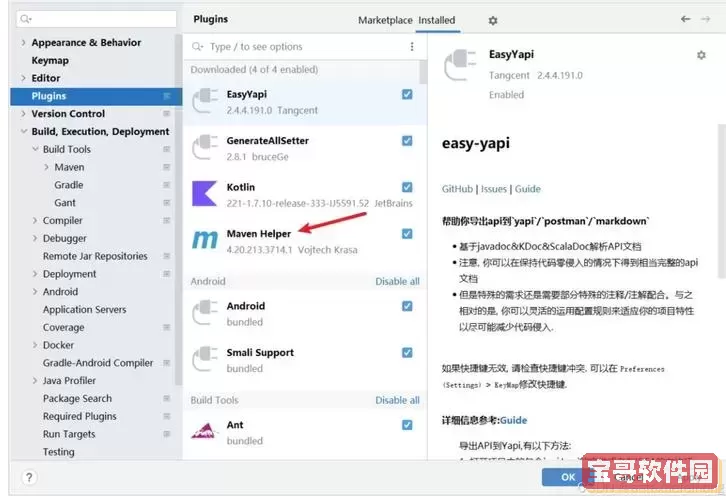Click the project-level marker beside Version Control
726x500 pixels.
click(x=167, y=113)
